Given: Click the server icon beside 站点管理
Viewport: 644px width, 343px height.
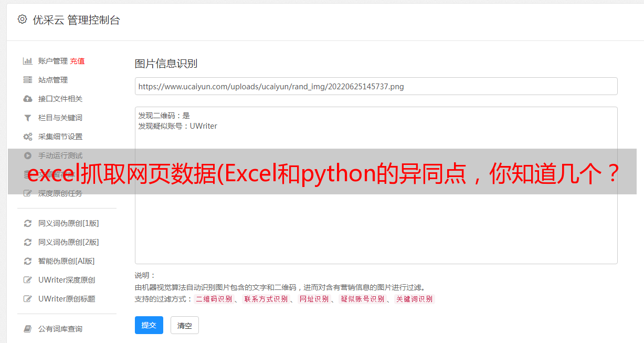Looking at the screenshot, I should click(28, 80).
